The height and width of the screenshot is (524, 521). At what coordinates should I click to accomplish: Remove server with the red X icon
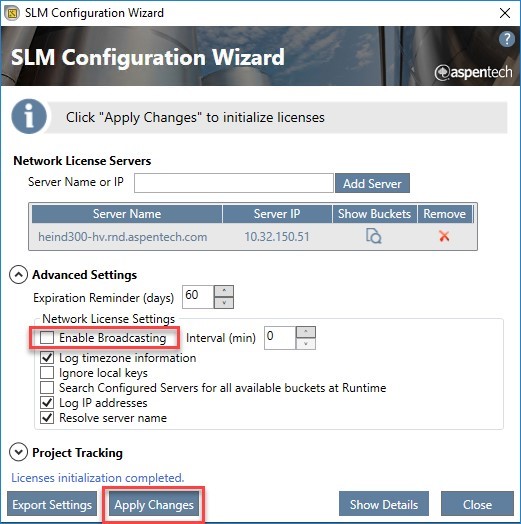coord(444,236)
